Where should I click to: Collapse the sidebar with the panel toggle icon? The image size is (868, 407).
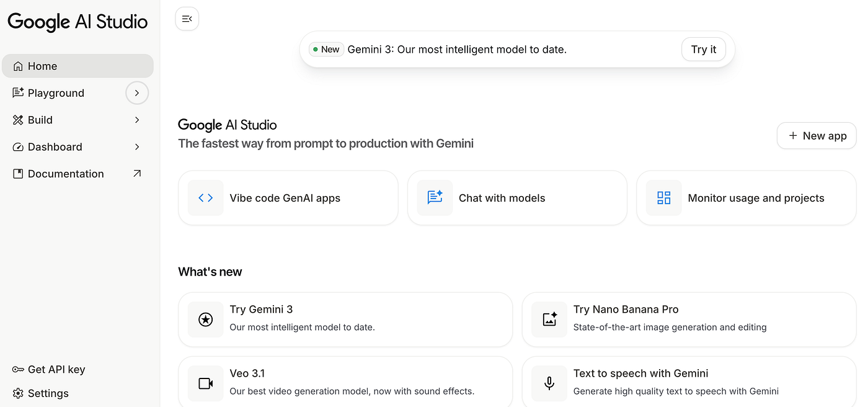coord(187,19)
